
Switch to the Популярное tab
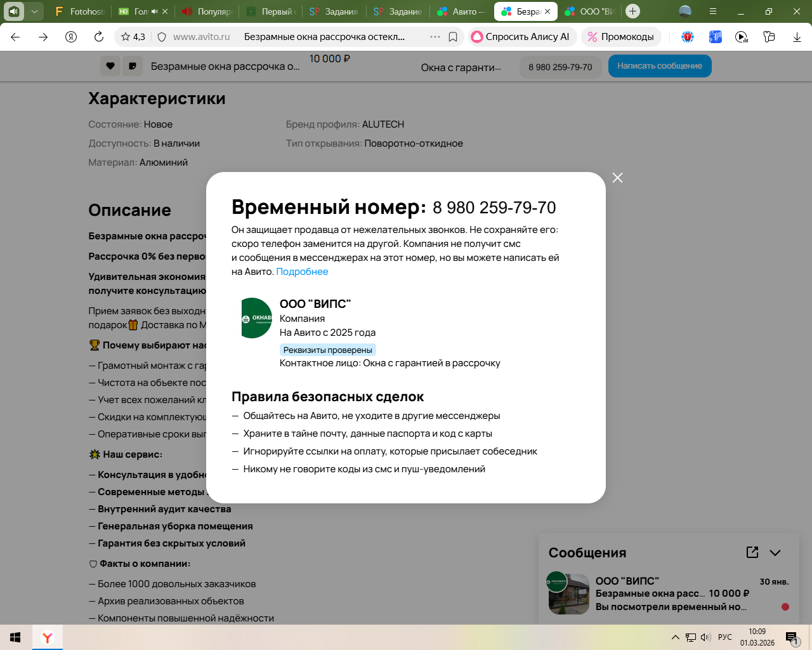click(207, 11)
